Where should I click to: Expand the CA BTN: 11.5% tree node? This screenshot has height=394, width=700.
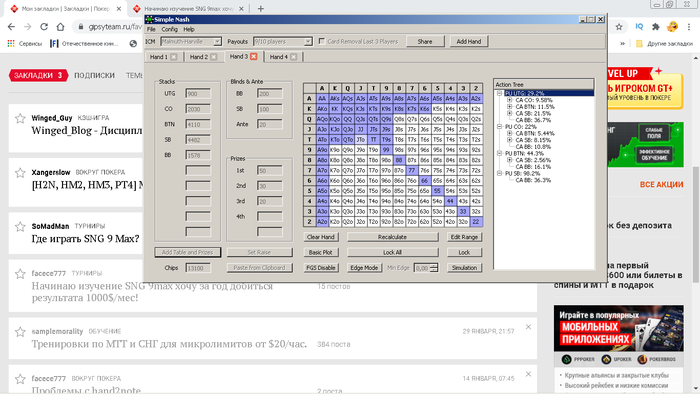(509, 107)
